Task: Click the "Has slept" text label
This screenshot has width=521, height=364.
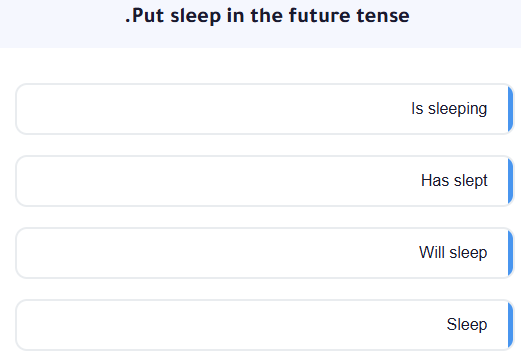Action: click(x=454, y=181)
